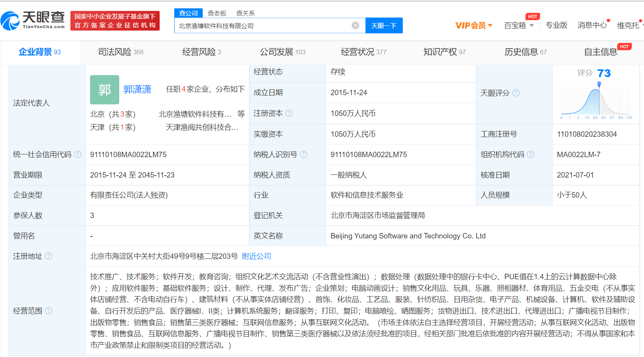Open help icon next to 纳税人识别号

click(304, 154)
